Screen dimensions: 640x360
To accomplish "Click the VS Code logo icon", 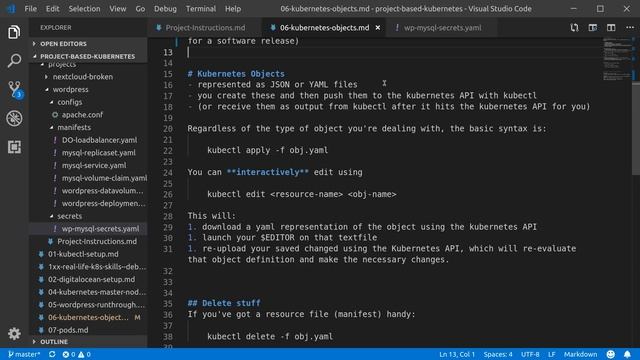I will tap(11, 9).
